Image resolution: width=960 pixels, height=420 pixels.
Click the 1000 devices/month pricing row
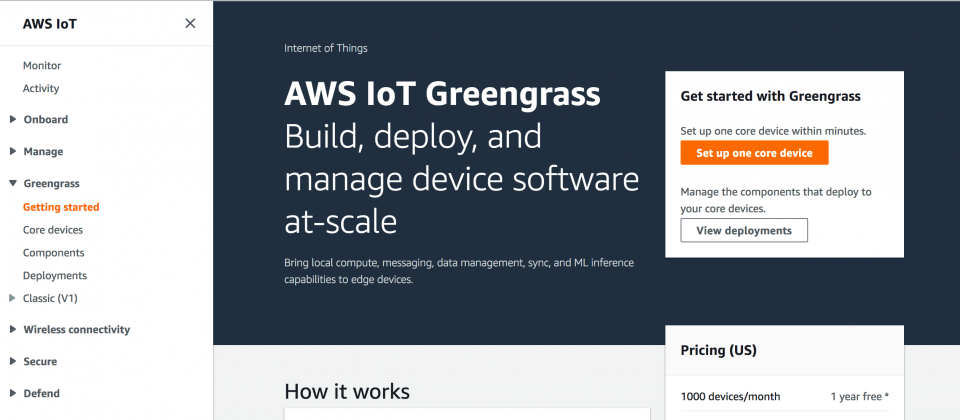(x=784, y=396)
